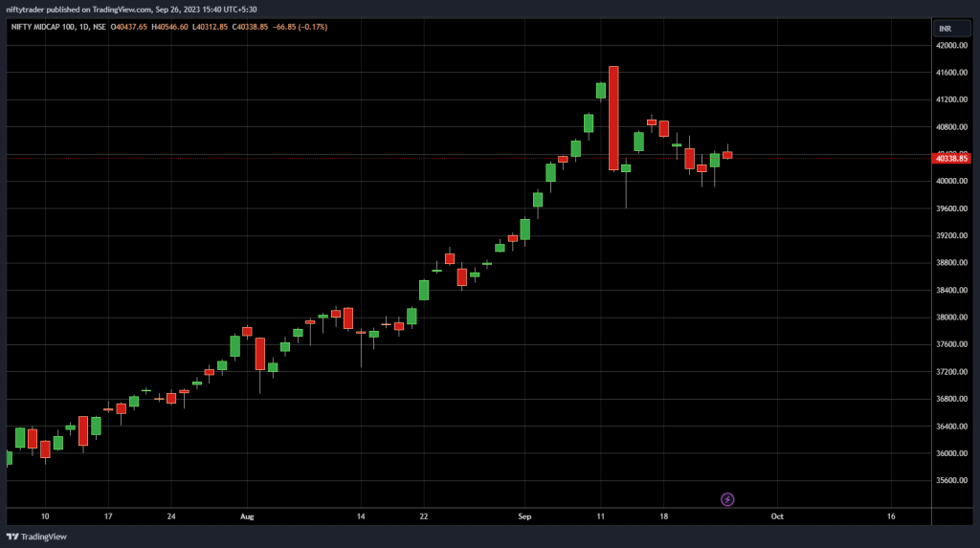Click the 37600.00 price axis label
Screen dimensions: 980x548
(x=951, y=344)
